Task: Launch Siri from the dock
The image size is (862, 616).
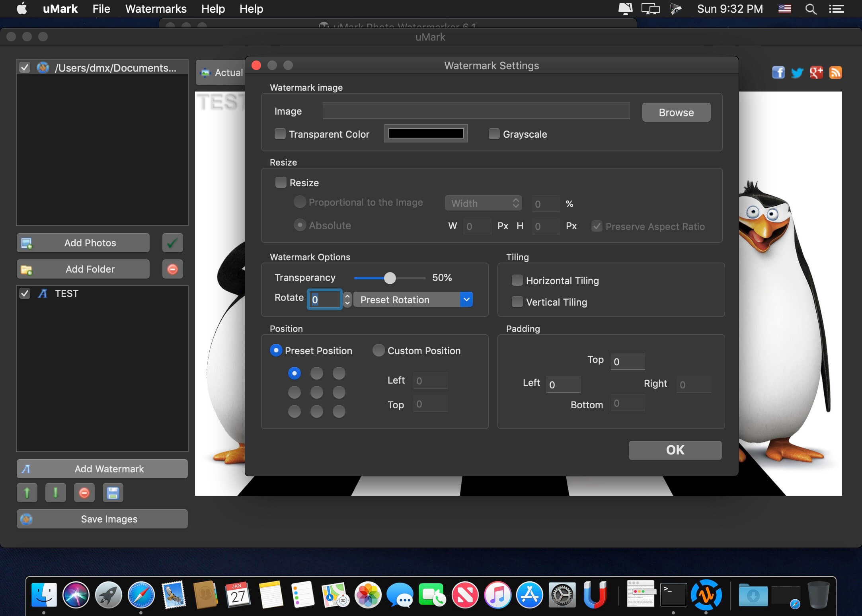Action: 76,595
